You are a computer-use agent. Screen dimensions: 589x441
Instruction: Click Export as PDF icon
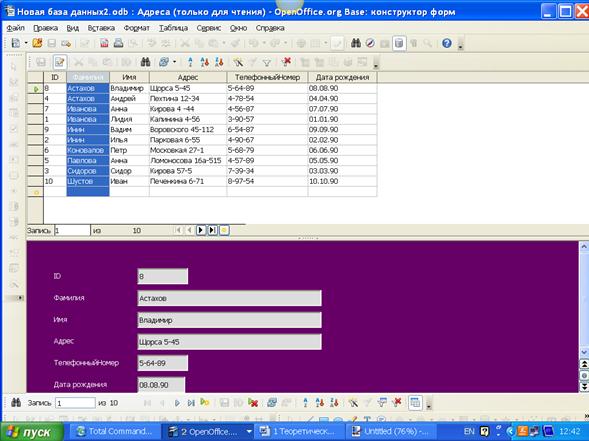pyautogui.click(x=104, y=43)
